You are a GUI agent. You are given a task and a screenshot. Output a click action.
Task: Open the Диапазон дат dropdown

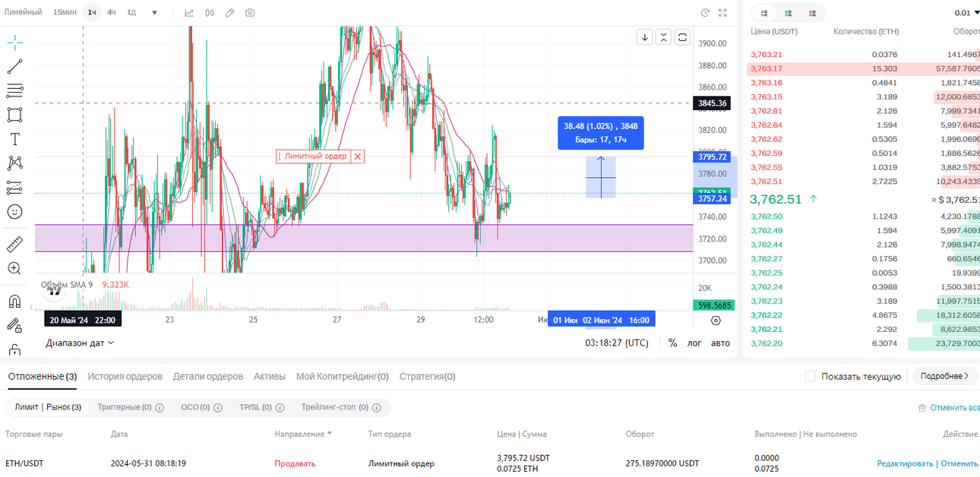click(x=80, y=343)
